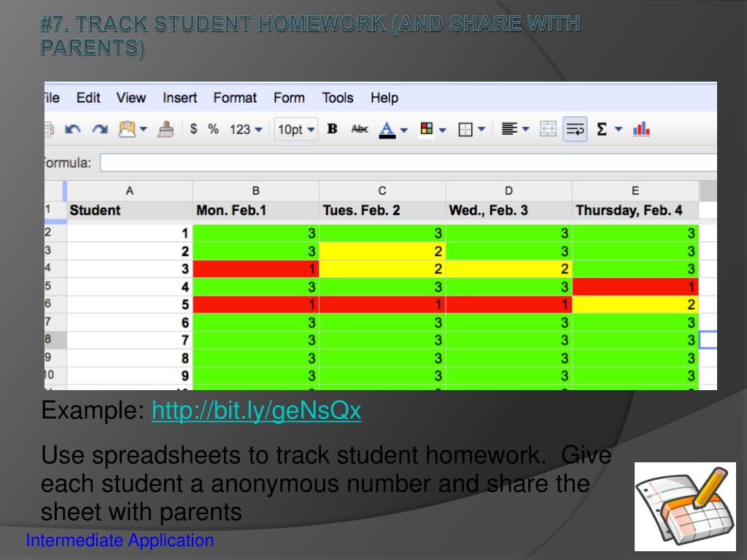Open the 123 number format dropdown
This screenshot has width=747, height=560.
246,129
